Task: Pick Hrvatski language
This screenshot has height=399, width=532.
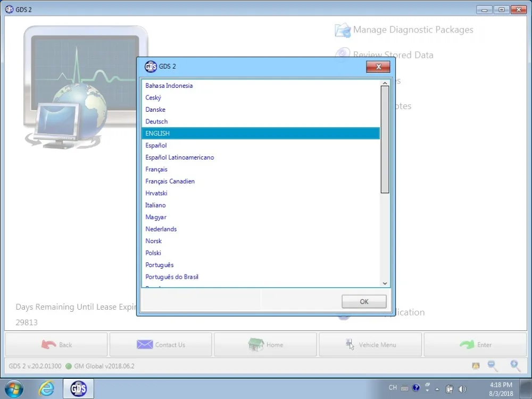Action: 261,193
